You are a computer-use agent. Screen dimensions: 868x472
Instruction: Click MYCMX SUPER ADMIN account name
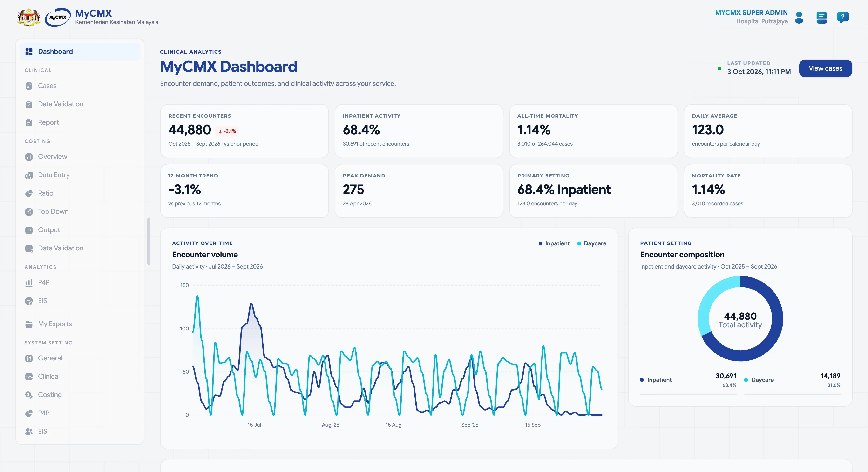751,13
